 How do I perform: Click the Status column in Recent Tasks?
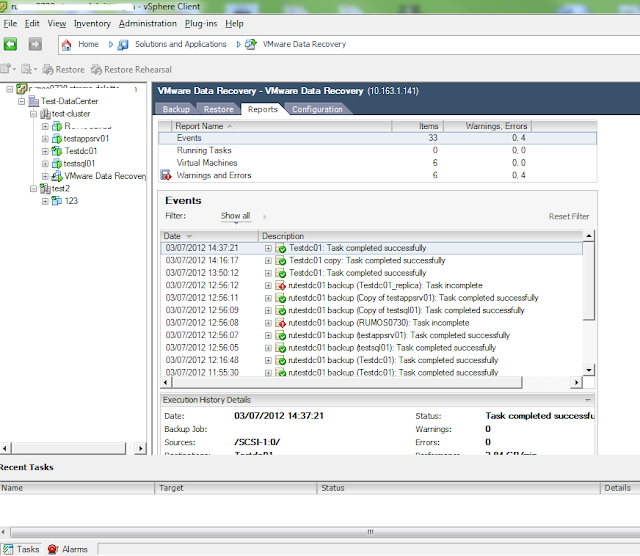[458, 488]
